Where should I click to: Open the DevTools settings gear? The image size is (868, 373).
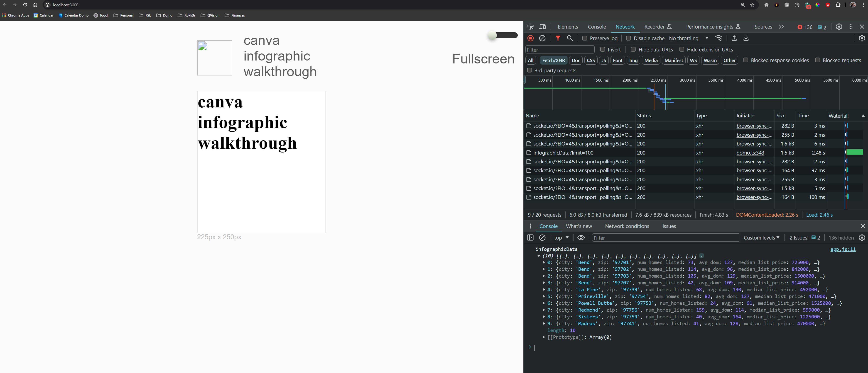pos(839,27)
